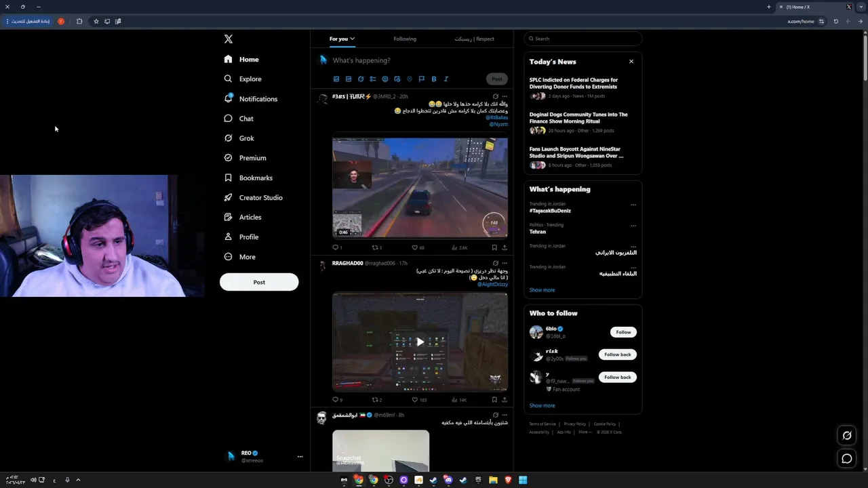Tag location in composer
868x488 pixels.
410,79
